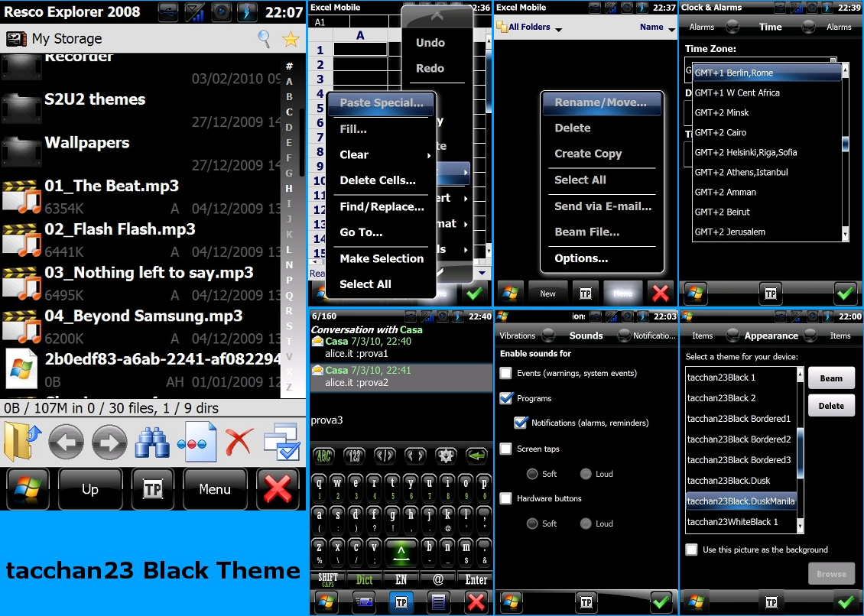This screenshot has height=616, width=864.
Task: Jump to letter H in Resco alphabet index
Action: 289,189
